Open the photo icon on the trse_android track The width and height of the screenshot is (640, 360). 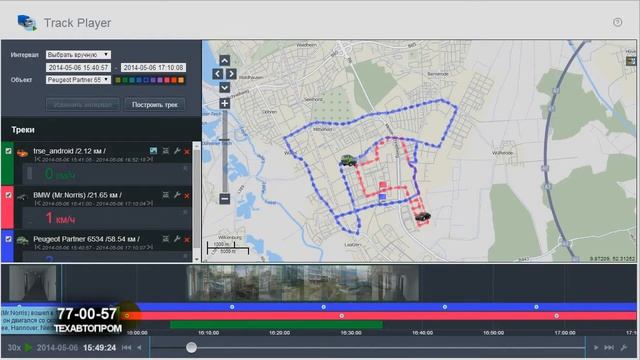pyautogui.click(x=153, y=151)
